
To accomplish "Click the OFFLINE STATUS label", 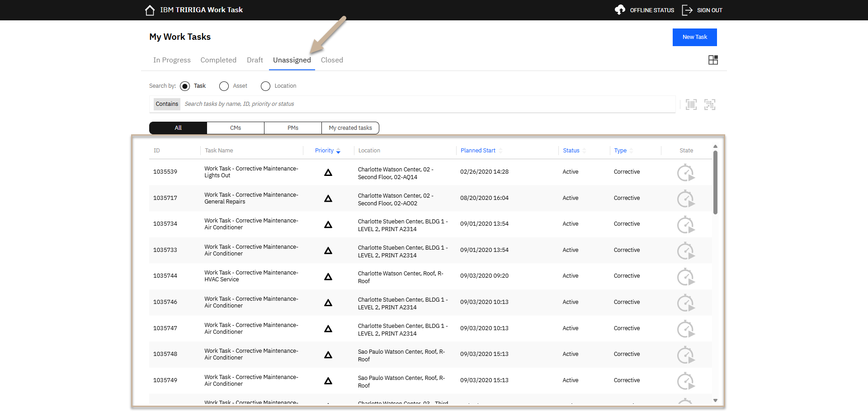I will [x=652, y=10].
